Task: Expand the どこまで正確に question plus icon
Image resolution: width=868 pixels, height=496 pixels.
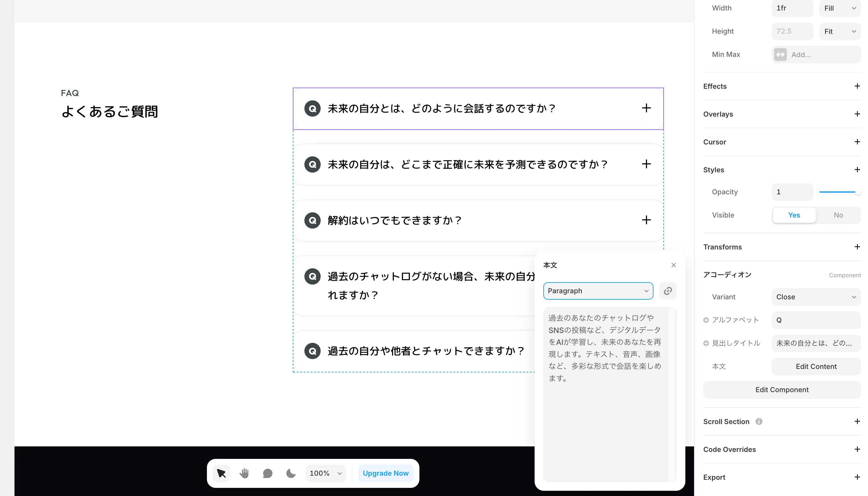Action: pyautogui.click(x=646, y=164)
